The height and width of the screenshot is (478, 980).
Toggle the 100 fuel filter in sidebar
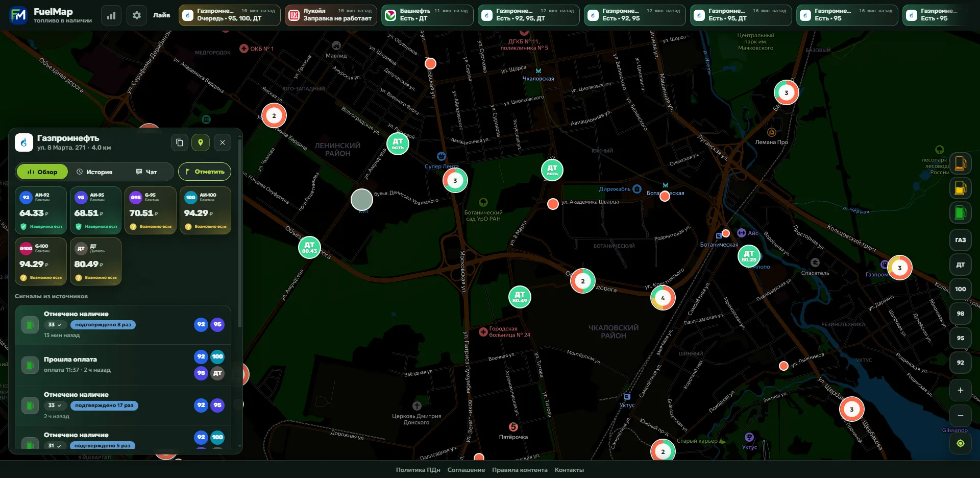click(x=961, y=289)
